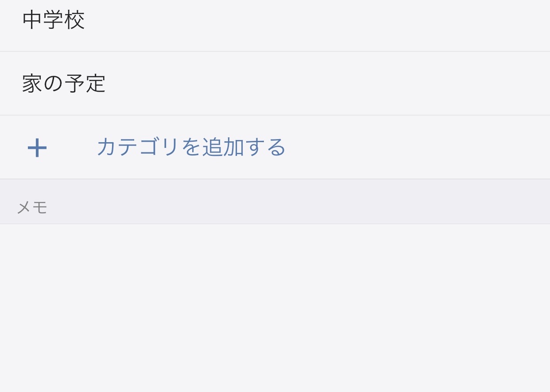
Task: Choose the 家の予定 row in category list
Action: pos(275,84)
